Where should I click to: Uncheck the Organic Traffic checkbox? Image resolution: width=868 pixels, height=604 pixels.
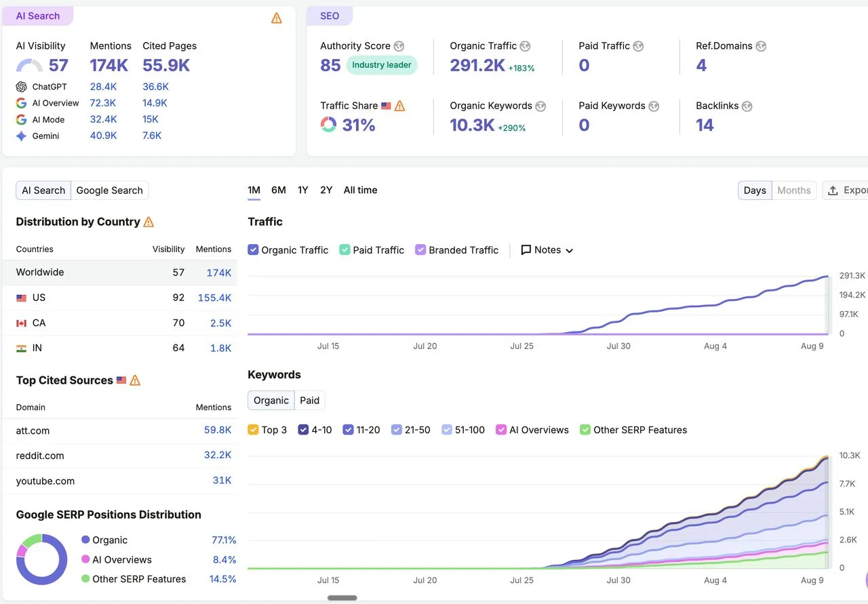tap(253, 249)
